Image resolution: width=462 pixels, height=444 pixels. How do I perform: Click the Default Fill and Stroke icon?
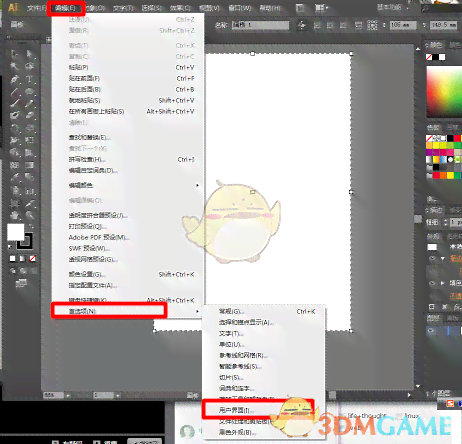10,247
